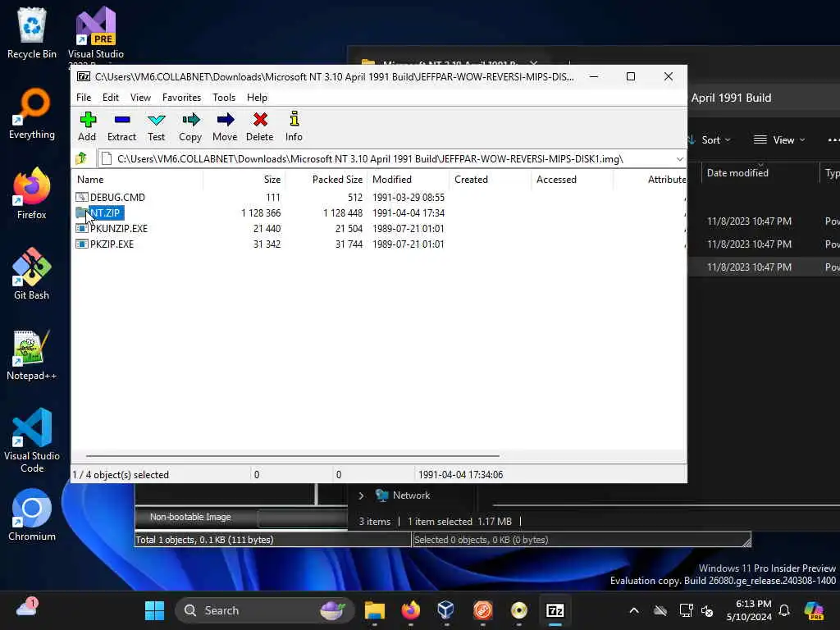Screen dimensions: 840x630
Task: Click the 1991-03-29 08:55 modified date
Action: click(409, 197)
